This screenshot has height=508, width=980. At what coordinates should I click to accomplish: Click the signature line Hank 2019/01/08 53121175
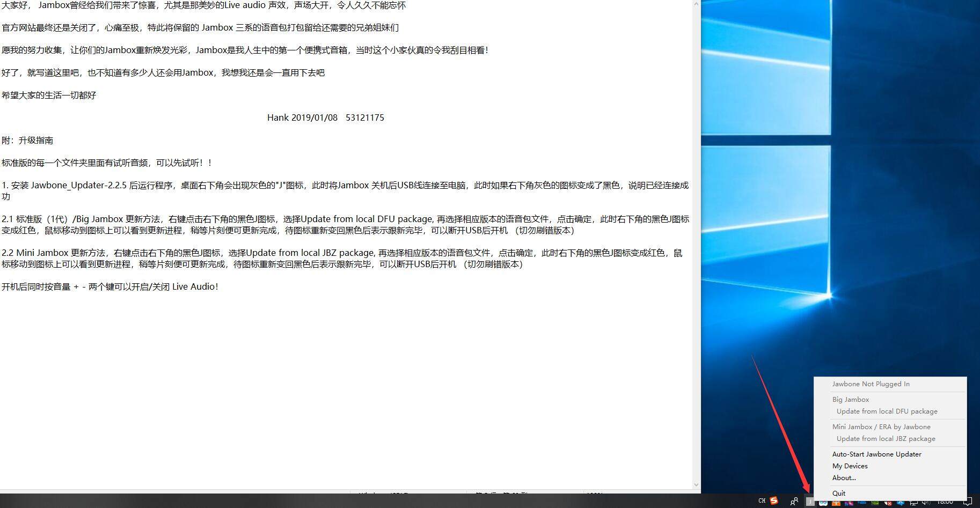[x=326, y=117]
